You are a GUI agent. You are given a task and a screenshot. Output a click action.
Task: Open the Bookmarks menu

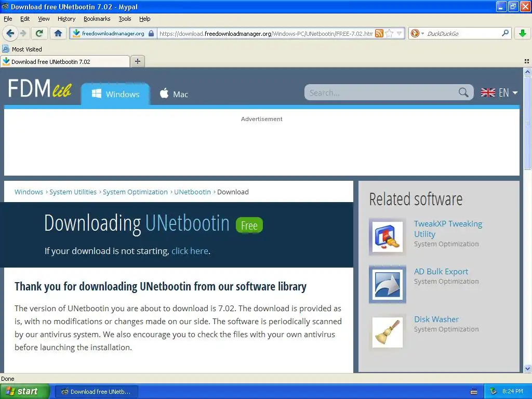(x=97, y=19)
